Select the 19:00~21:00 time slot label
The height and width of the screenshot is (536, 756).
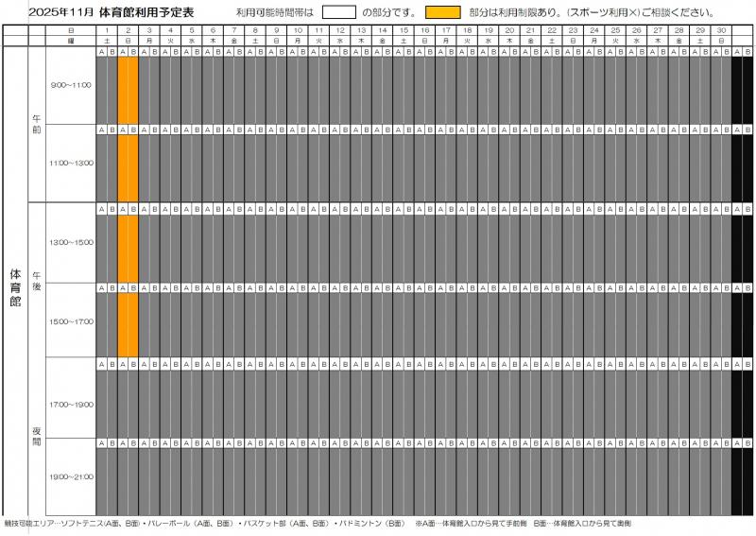point(71,476)
